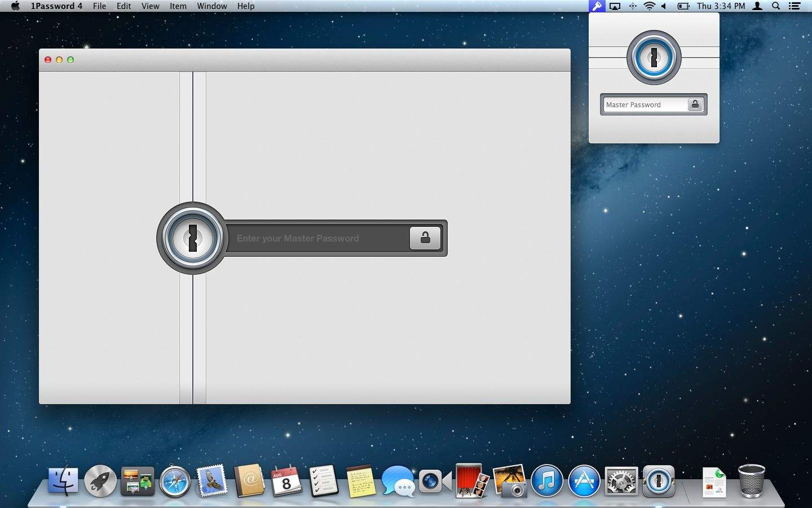Open System Preferences from the Dock
812x508 pixels.
620,482
